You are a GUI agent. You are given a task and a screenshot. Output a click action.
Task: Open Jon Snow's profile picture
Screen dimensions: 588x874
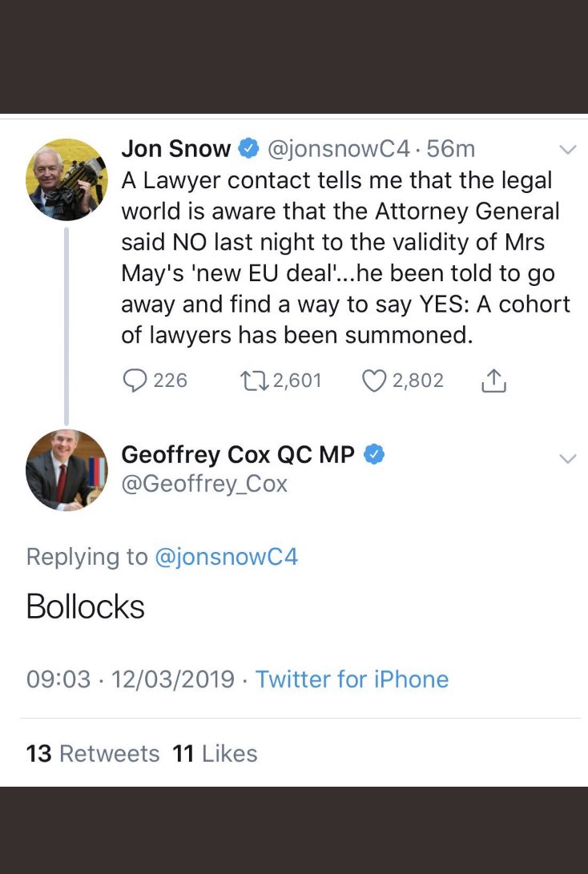(x=66, y=179)
